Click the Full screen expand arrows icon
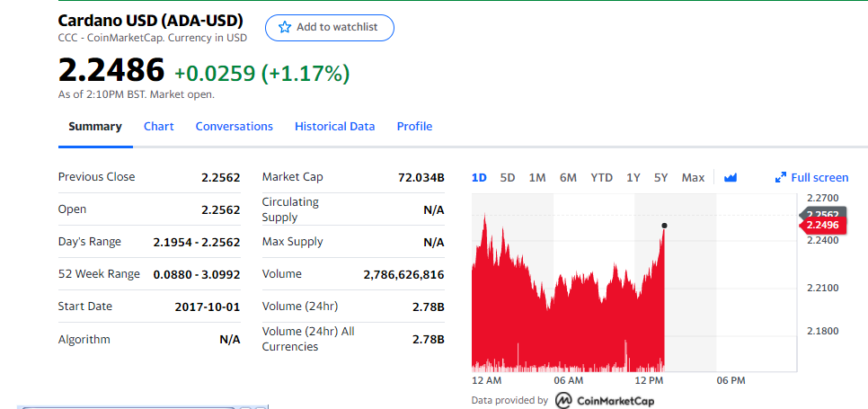868x409 pixels. [781, 178]
